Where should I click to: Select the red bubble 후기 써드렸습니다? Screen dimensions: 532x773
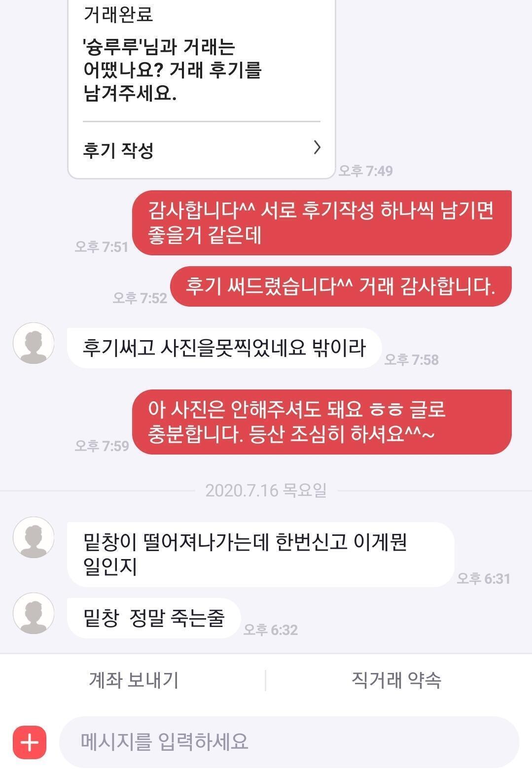[341, 286]
